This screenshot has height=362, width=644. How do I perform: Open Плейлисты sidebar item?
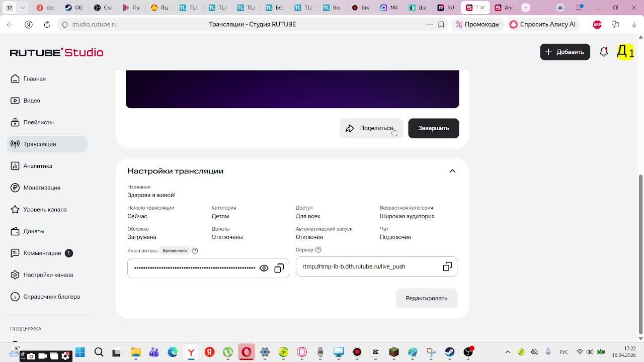click(x=38, y=122)
